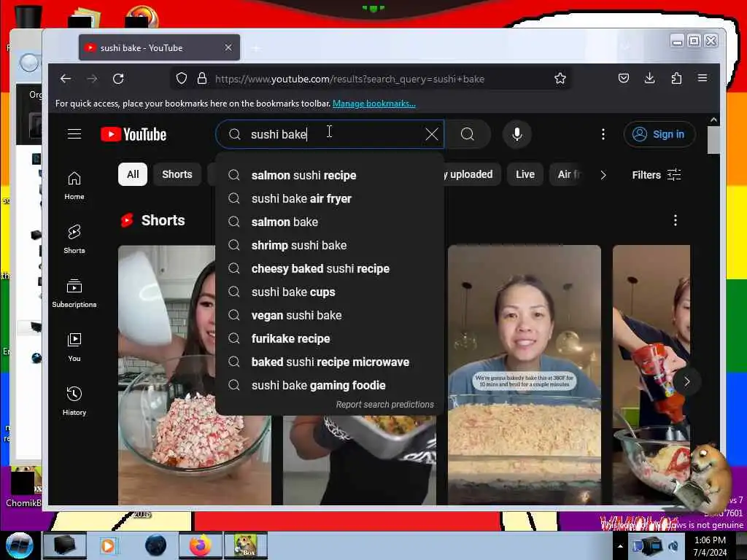Open Firefox from the taskbar
The image size is (747, 560).
(x=201, y=545)
